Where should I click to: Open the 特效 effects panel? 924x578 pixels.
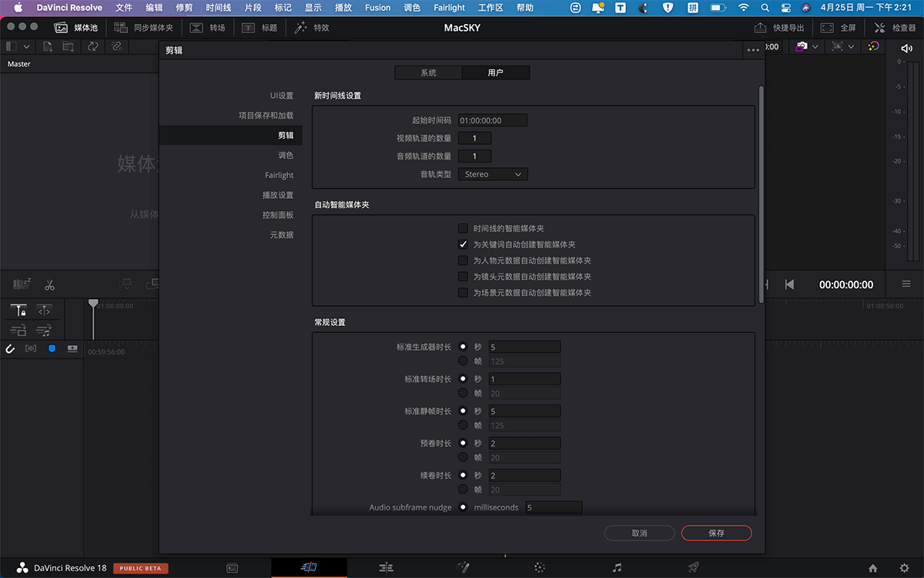click(311, 28)
